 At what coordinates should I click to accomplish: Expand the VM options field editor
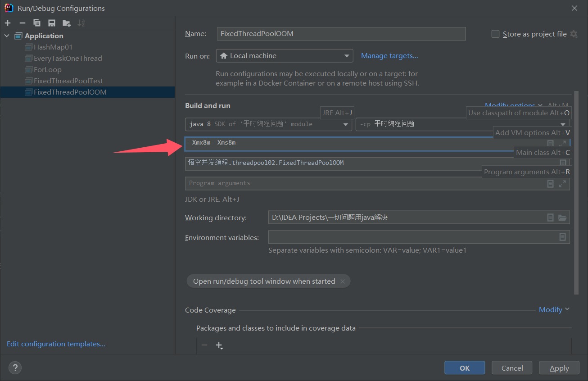coord(563,143)
